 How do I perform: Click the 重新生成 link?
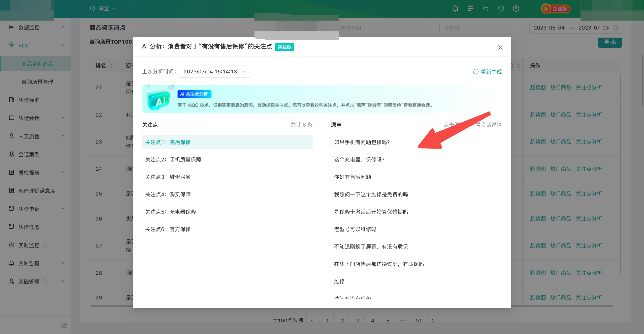click(x=488, y=72)
